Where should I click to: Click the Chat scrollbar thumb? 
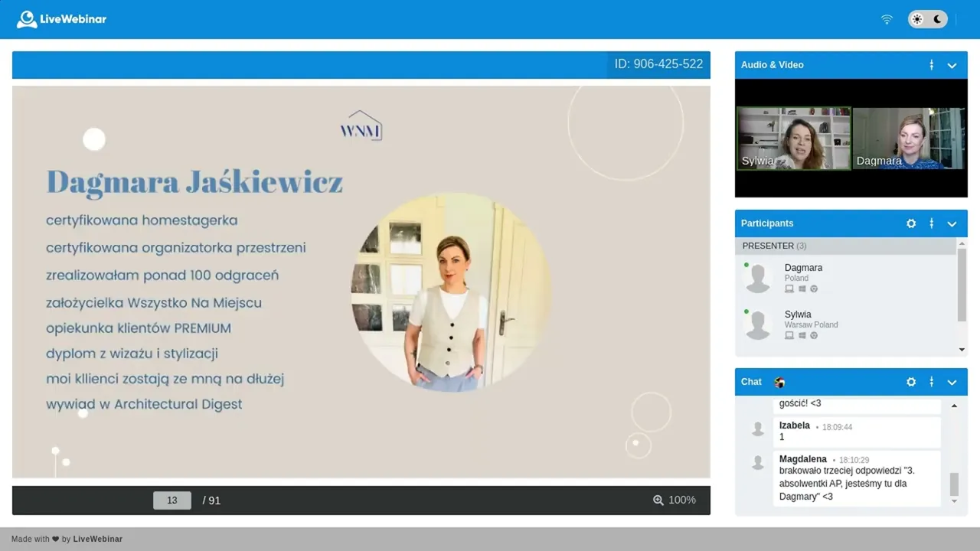pos(954,484)
